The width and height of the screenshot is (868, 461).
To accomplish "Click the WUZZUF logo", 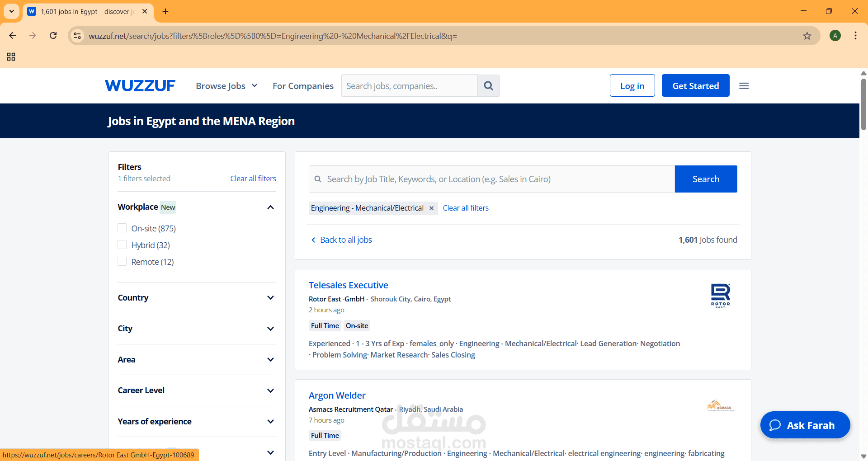I will (x=140, y=86).
